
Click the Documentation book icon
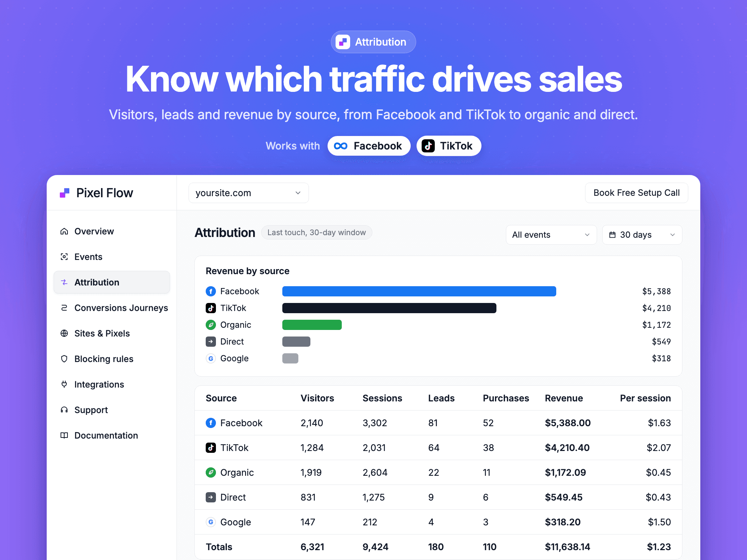tap(64, 436)
